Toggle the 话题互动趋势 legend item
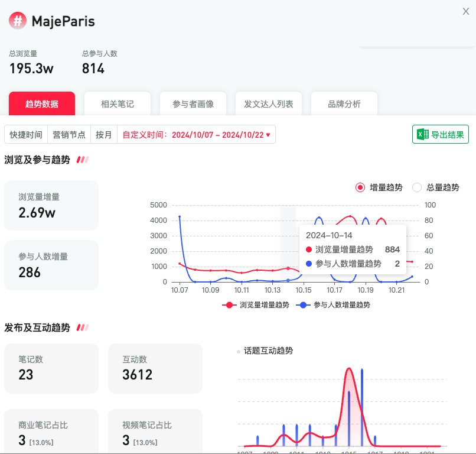This screenshot has height=454, width=476. pos(265,351)
